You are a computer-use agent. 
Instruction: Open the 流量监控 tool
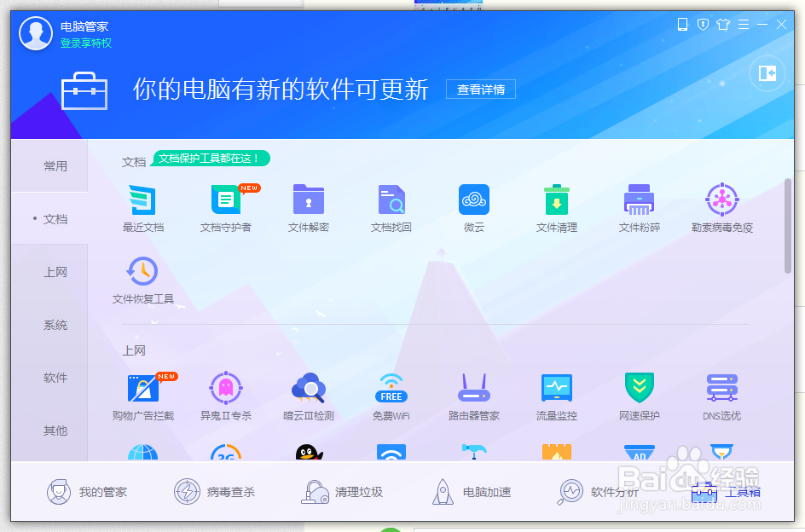coord(557,396)
